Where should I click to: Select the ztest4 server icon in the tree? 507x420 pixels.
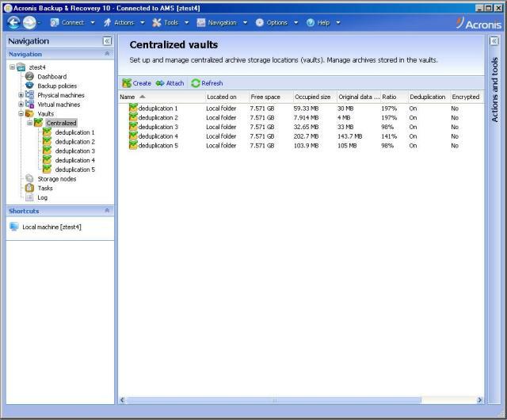pos(21,67)
